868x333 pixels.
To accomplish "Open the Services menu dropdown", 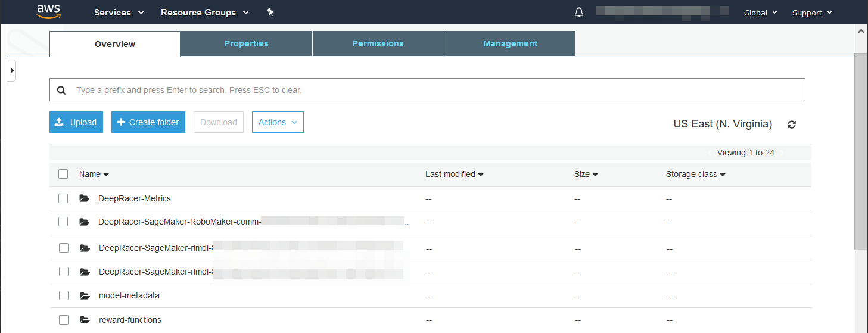I will (119, 13).
